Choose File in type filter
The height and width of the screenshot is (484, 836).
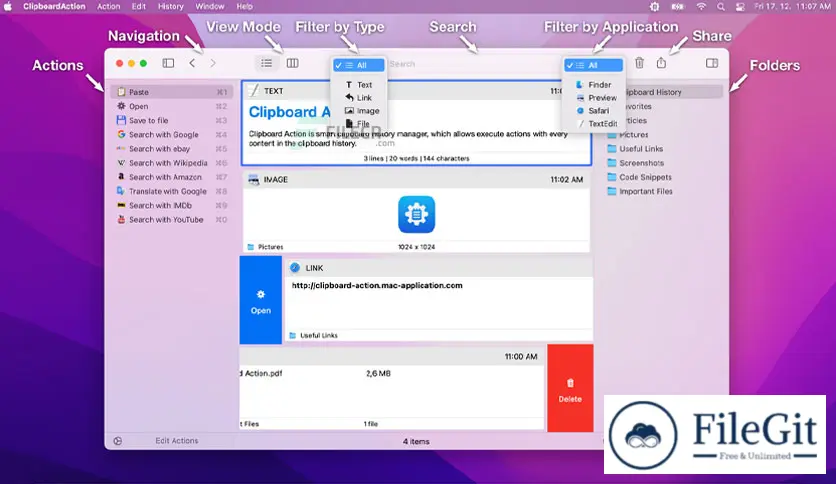point(359,124)
